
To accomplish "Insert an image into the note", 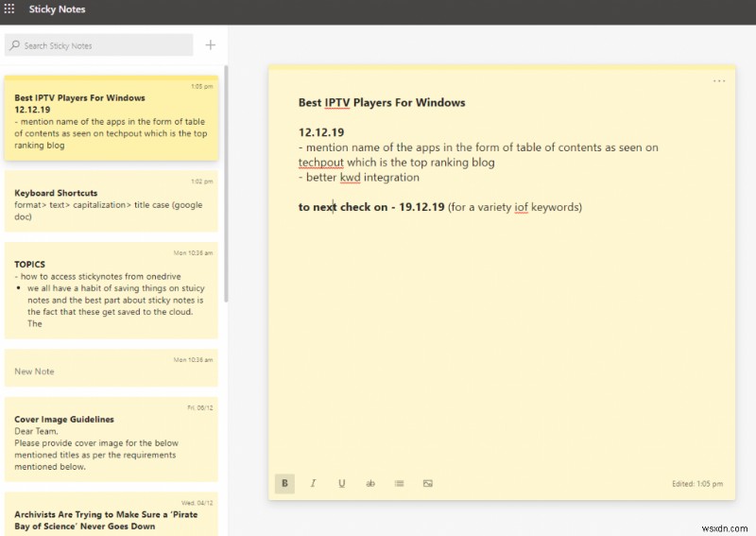I will click(x=428, y=483).
